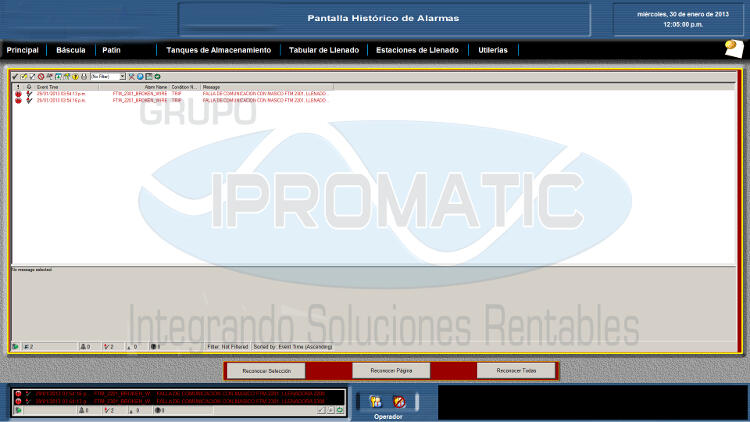Click the Reconocer Selección button
Screen dimensions: 750x422
coord(266,371)
